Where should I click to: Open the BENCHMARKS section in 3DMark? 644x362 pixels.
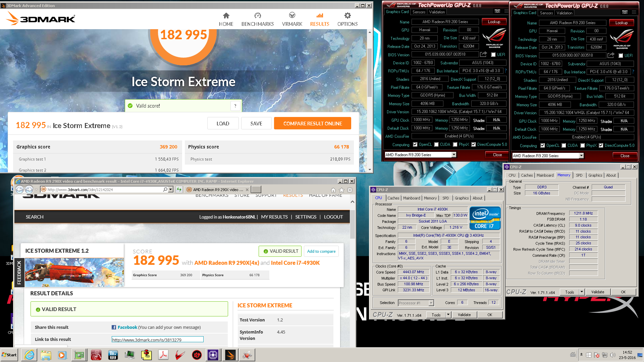258,20
